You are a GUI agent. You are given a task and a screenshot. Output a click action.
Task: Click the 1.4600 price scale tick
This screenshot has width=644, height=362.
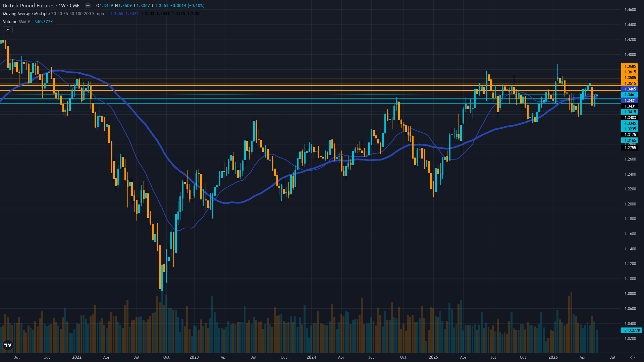[630, 10]
